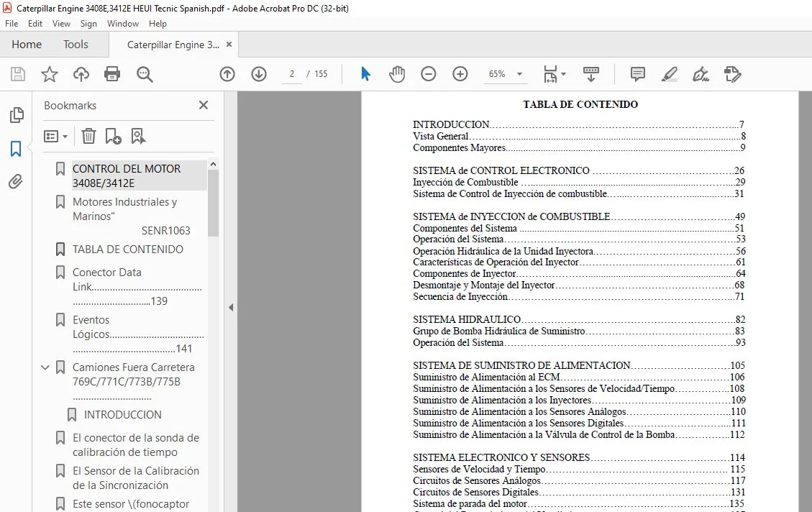Open the Attachments paperclip panel
This screenshot has height=512, width=812.
point(16,182)
